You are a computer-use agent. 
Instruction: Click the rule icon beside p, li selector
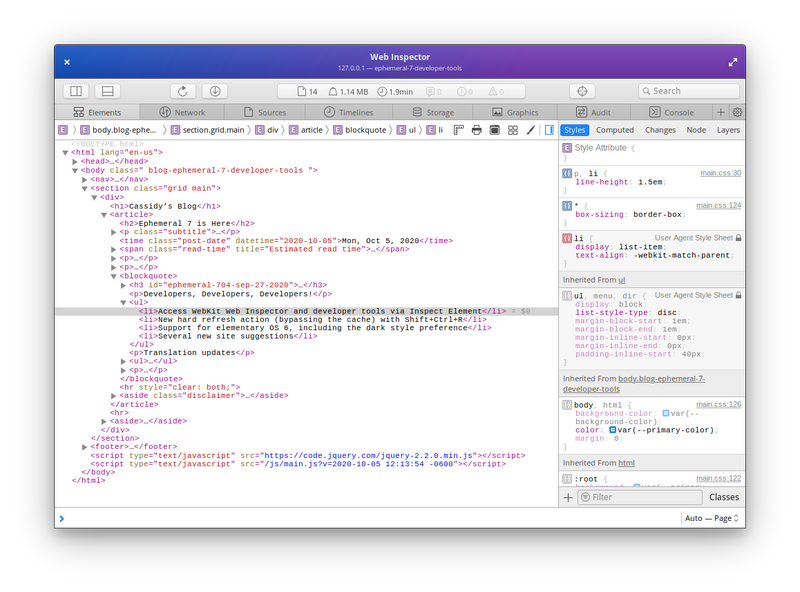click(567, 174)
